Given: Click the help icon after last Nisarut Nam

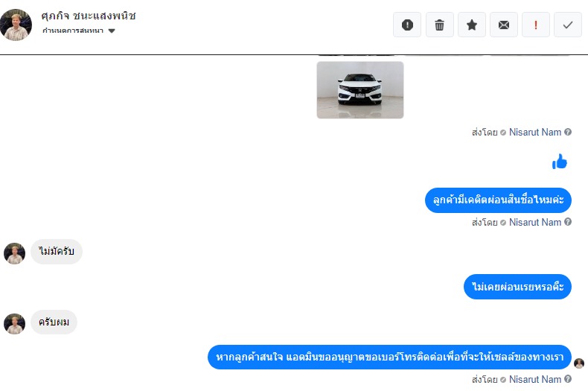Looking at the screenshot, I should (568, 379).
